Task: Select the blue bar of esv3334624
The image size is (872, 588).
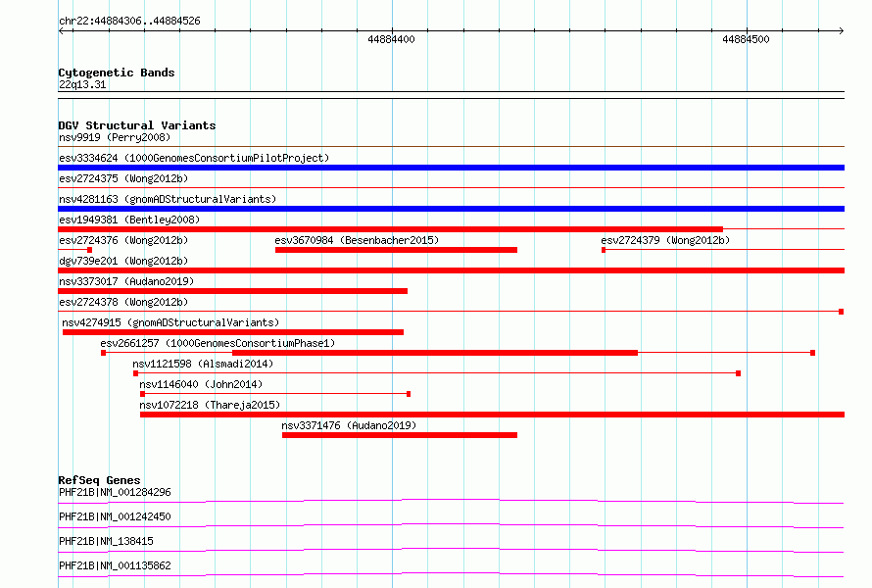Action: tap(451, 168)
